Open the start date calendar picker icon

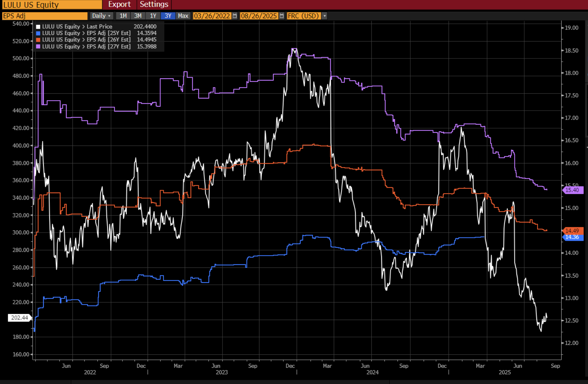point(235,16)
